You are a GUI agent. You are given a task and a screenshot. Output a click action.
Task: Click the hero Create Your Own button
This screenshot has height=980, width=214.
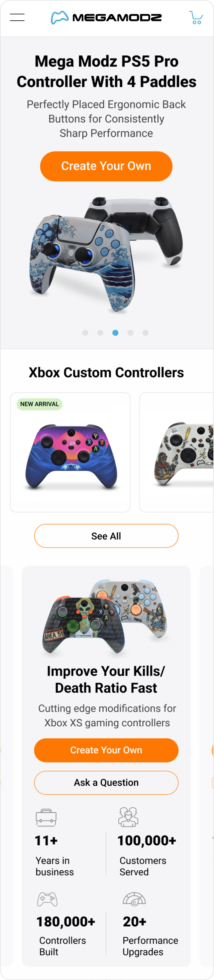tap(106, 166)
